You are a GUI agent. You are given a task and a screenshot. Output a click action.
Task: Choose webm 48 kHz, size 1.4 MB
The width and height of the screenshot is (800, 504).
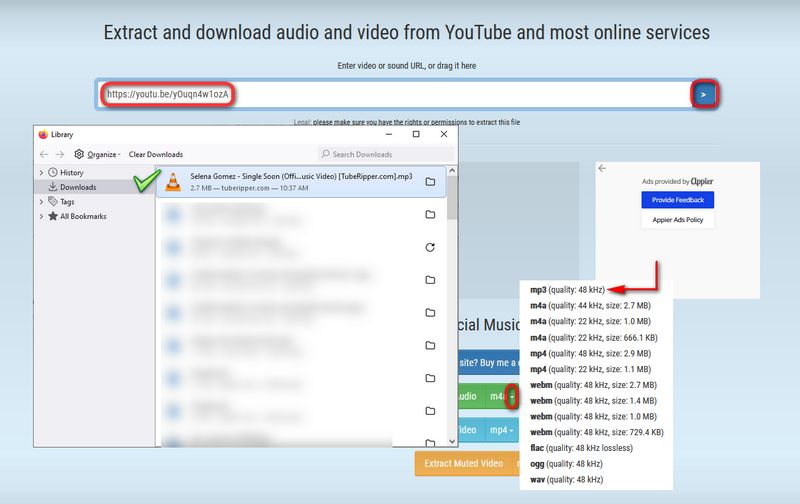(x=593, y=401)
